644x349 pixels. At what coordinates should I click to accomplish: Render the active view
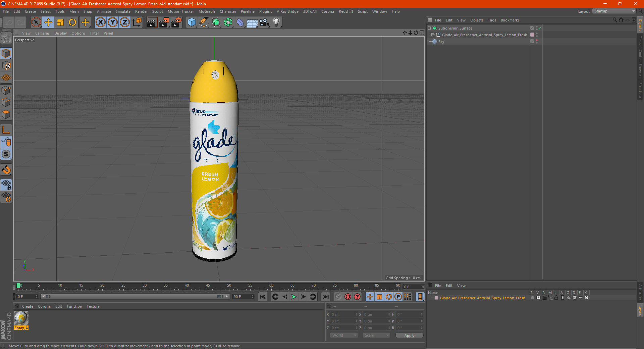tap(152, 22)
